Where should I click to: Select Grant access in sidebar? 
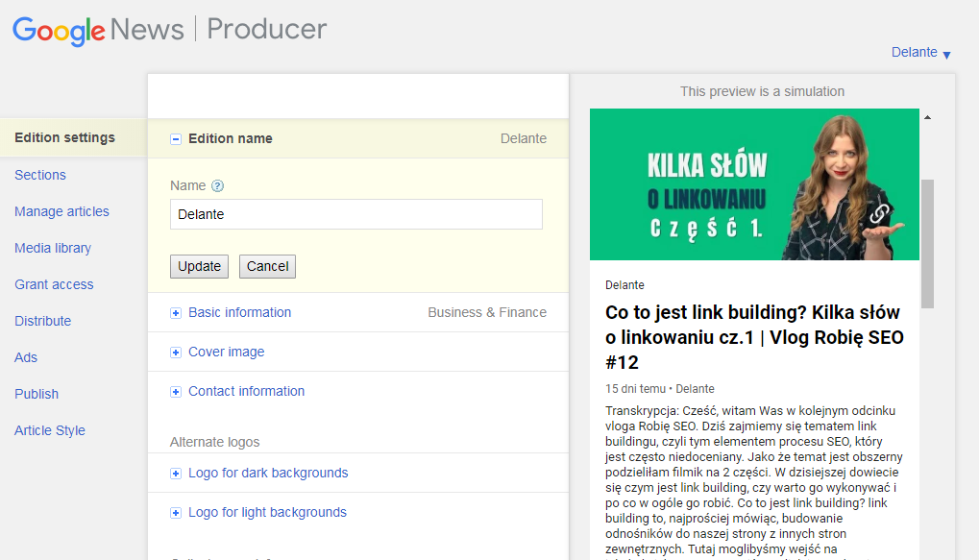54,284
